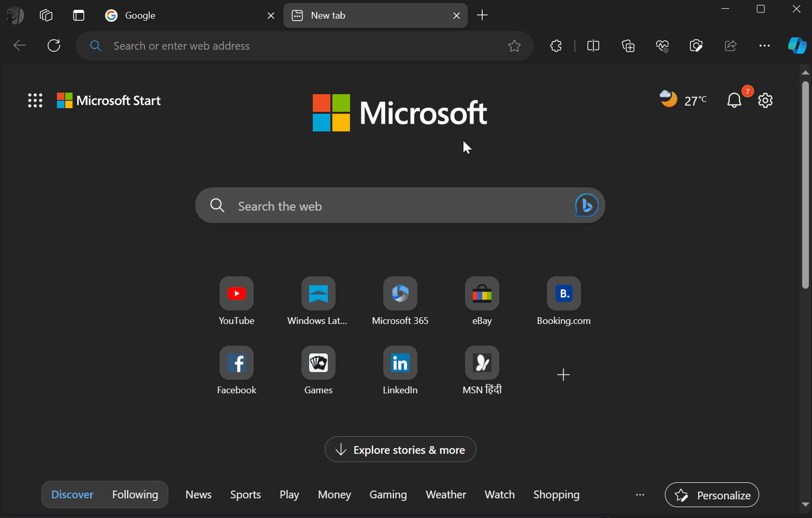Open page settings gear
The image size is (812, 518).
(765, 100)
